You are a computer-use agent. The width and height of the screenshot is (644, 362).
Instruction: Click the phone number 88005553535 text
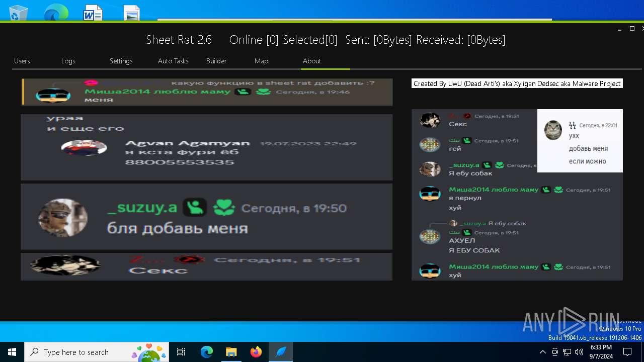(x=180, y=162)
